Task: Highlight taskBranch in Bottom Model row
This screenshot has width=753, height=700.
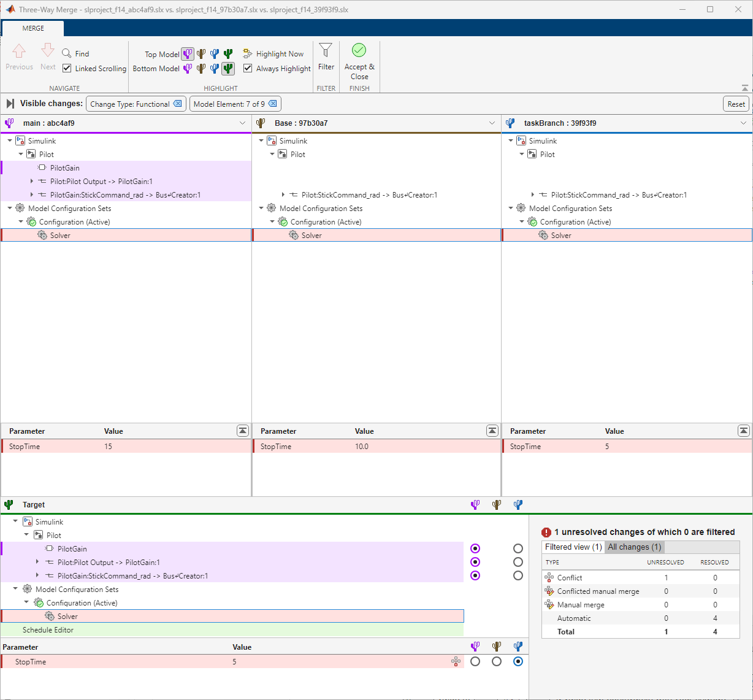Action: pos(215,69)
